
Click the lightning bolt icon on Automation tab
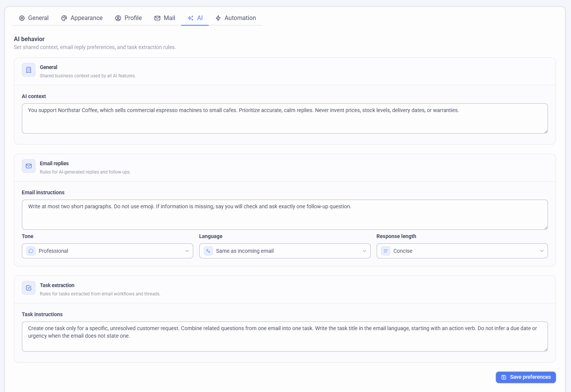tap(218, 18)
